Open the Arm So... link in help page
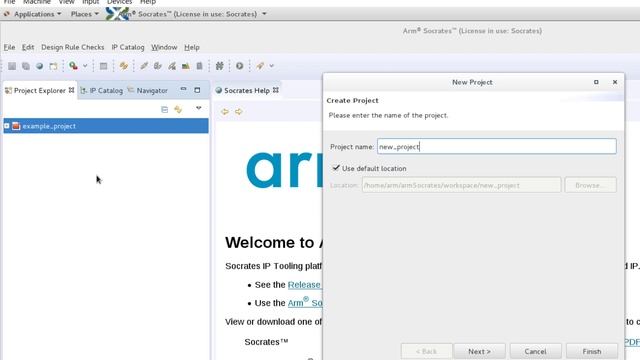Image resolution: width=640 pixels, height=360 pixels. point(305,302)
